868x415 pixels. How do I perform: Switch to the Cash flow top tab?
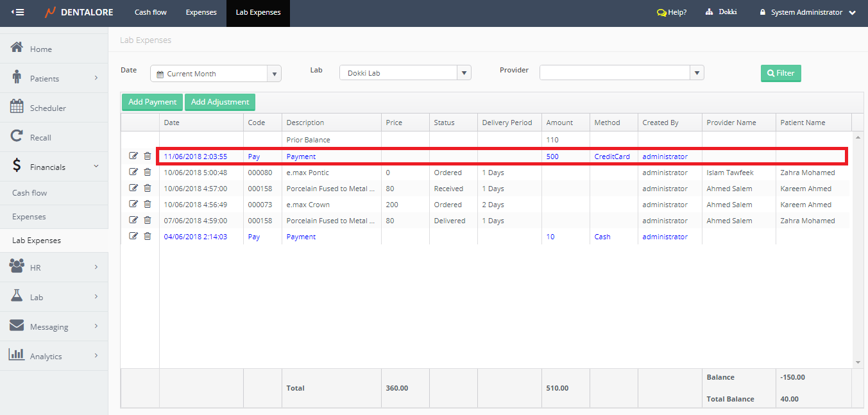(151, 12)
